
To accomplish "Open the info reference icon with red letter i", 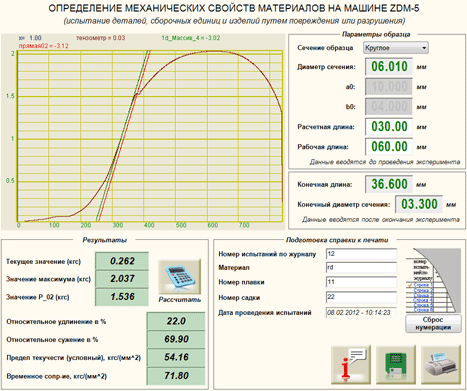I will [x=351, y=365].
